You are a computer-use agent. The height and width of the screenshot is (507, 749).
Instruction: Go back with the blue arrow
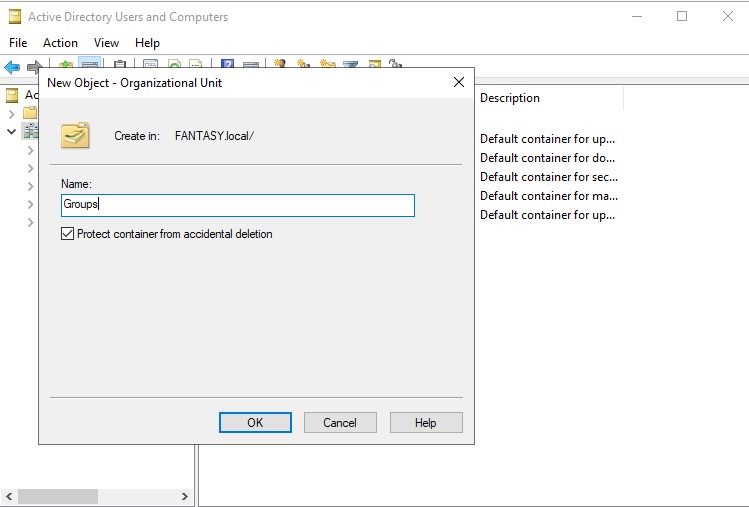coord(12,67)
